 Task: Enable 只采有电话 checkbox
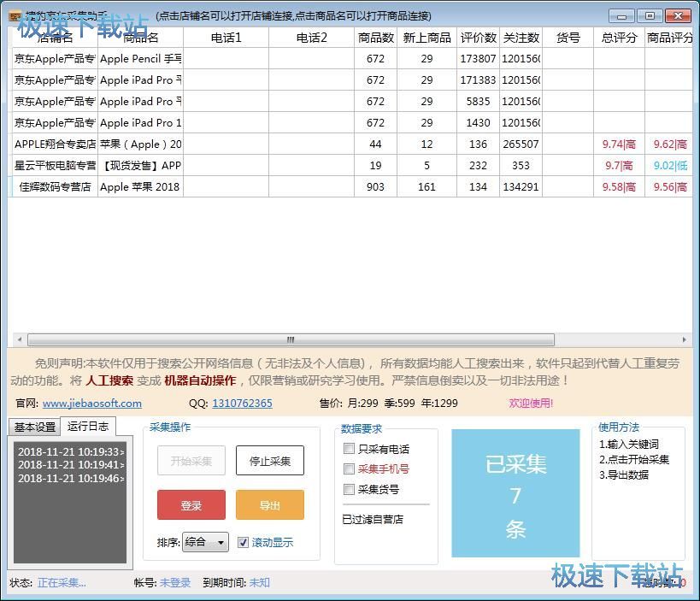349,448
